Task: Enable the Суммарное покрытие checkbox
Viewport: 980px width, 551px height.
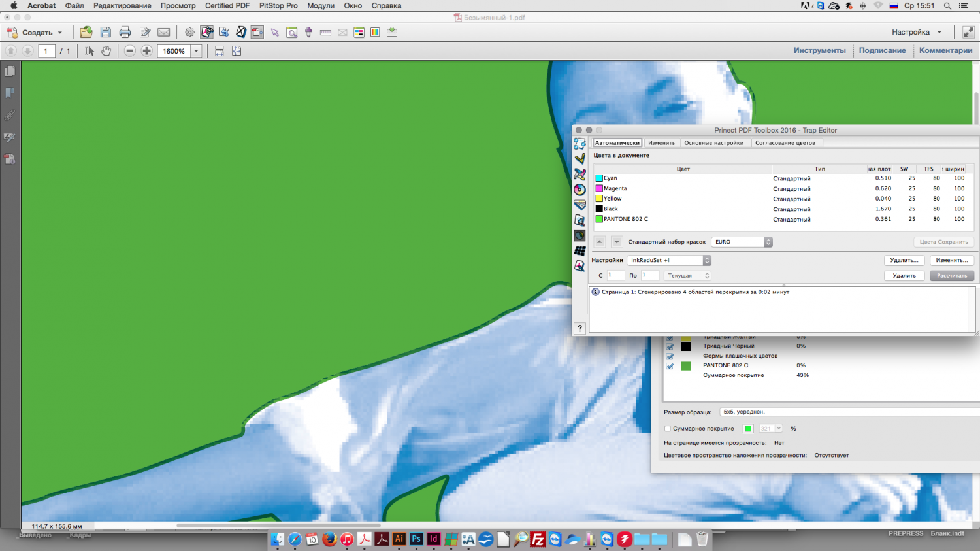Action: 668,429
